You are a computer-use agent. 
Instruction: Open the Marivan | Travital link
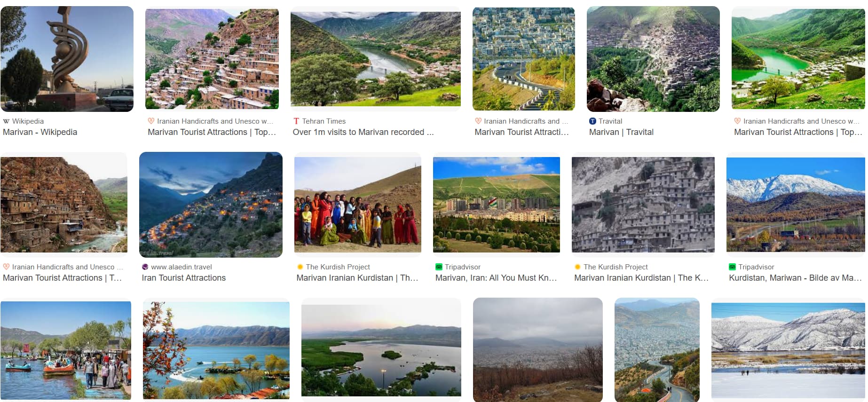pos(621,132)
